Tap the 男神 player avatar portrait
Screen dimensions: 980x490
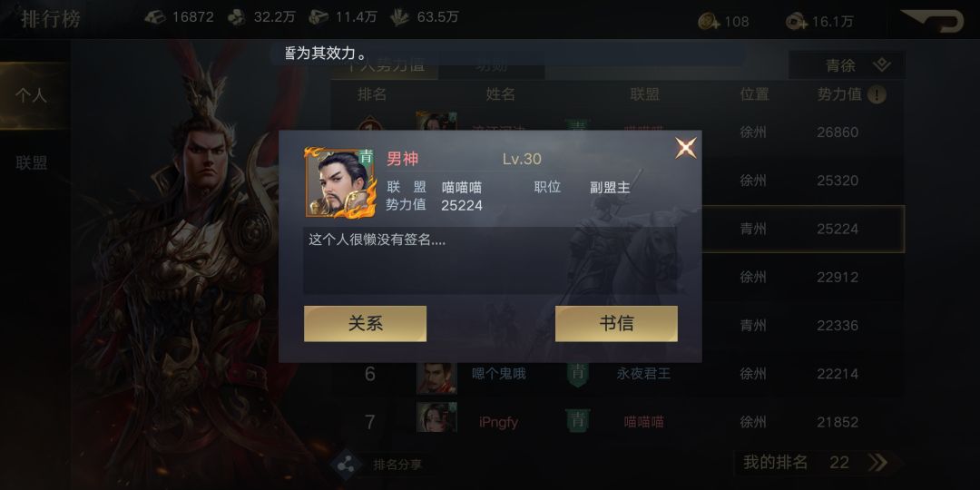pyautogui.click(x=340, y=182)
